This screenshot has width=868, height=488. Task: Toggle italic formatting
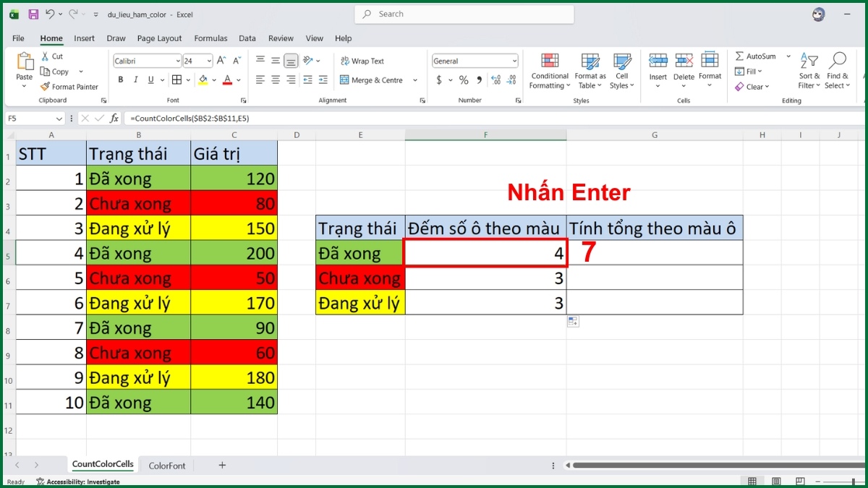136,80
